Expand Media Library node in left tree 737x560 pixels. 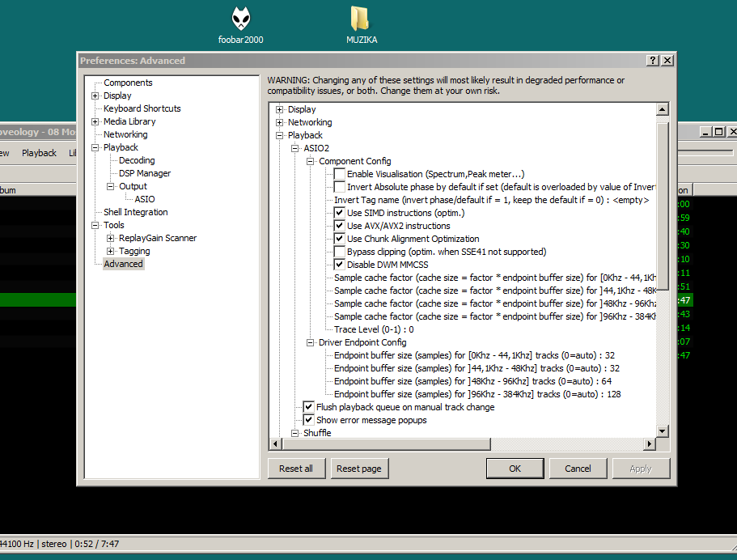(x=95, y=121)
